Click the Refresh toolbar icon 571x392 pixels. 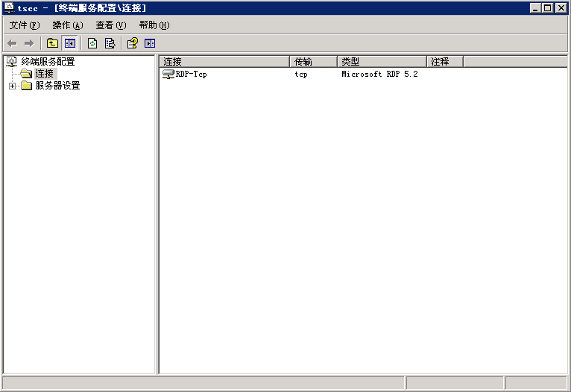pyautogui.click(x=92, y=44)
